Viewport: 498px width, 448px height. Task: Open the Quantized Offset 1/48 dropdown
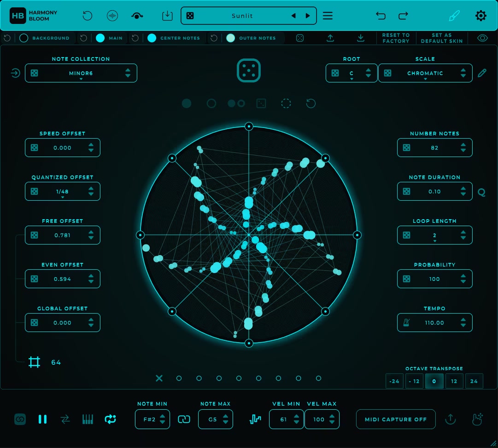(x=62, y=192)
